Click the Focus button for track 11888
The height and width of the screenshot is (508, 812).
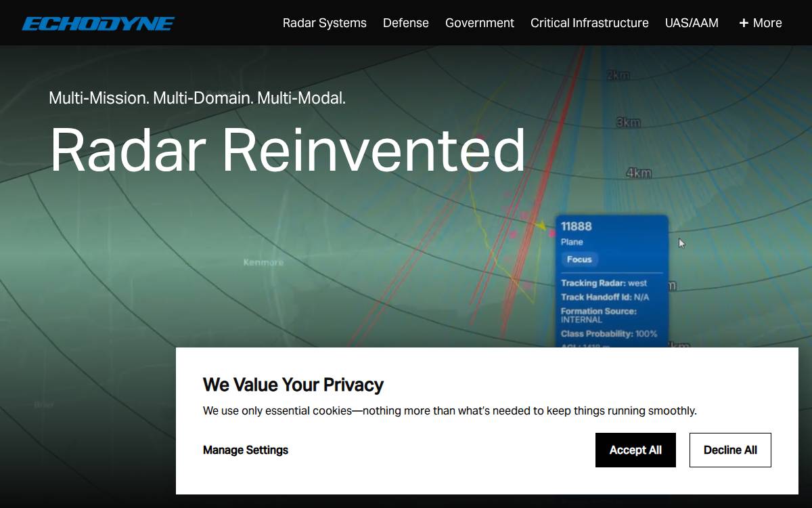coord(579,259)
